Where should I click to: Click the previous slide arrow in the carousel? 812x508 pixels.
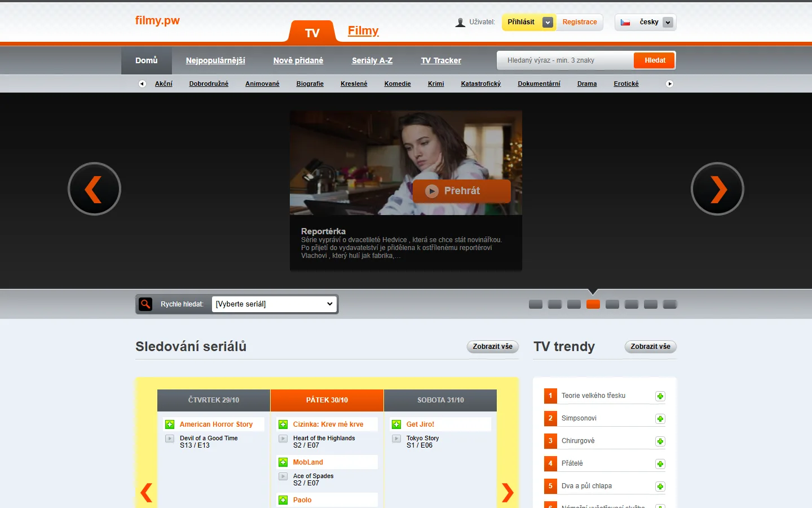(x=94, y=189)
